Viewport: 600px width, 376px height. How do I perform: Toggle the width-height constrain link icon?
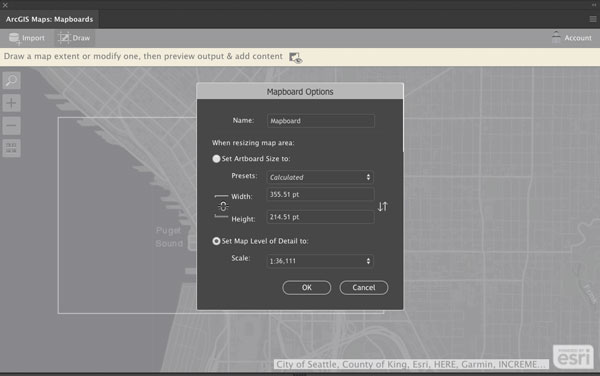pyautogui.click(x=223, y=207)
